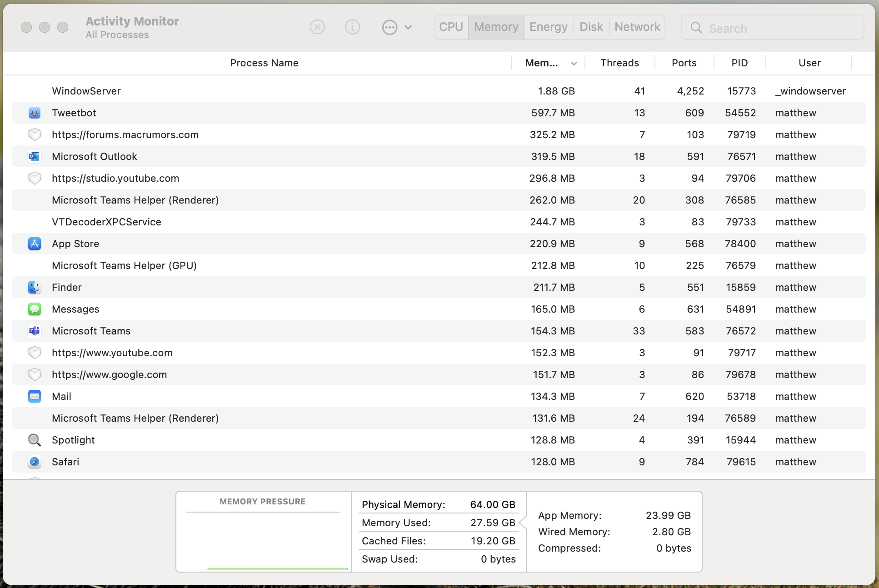Click the Microsoft Teams app icon
The width and height of the screenshot is (879, 588).
click(35, 331)
